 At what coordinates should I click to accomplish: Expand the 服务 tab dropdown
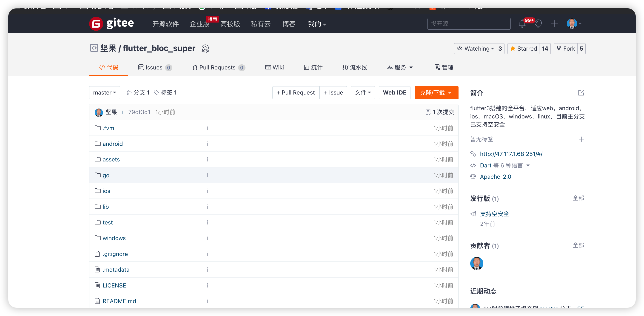point(400,68)
